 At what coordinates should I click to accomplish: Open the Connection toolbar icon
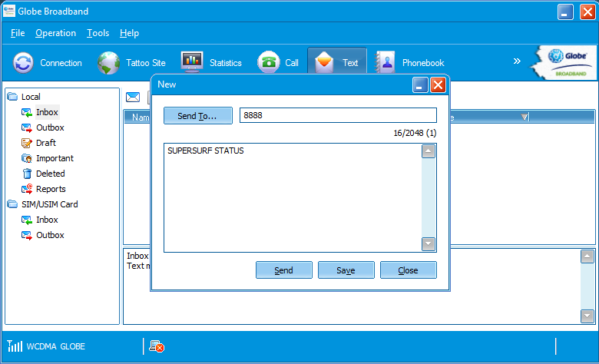(x=24, y=63)
